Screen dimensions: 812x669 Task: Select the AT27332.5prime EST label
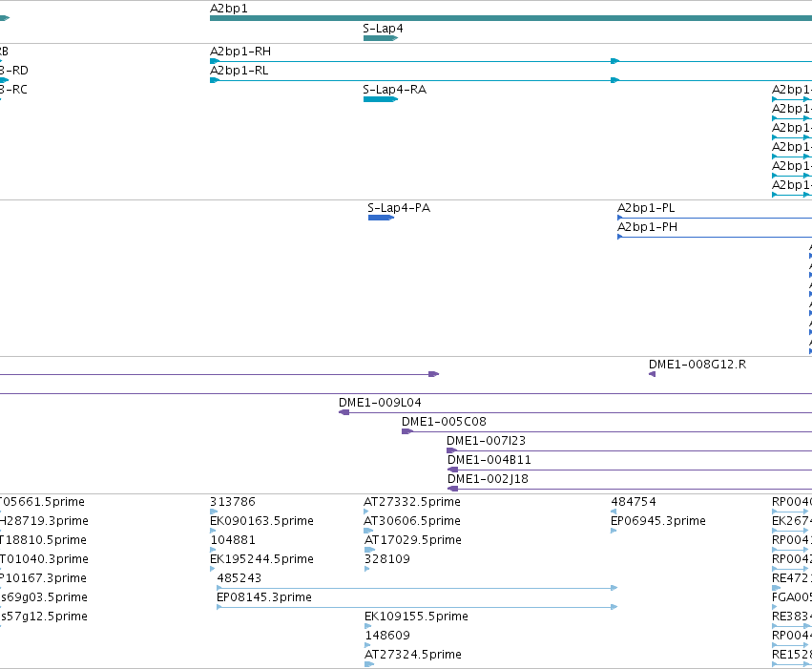(411, 502)
